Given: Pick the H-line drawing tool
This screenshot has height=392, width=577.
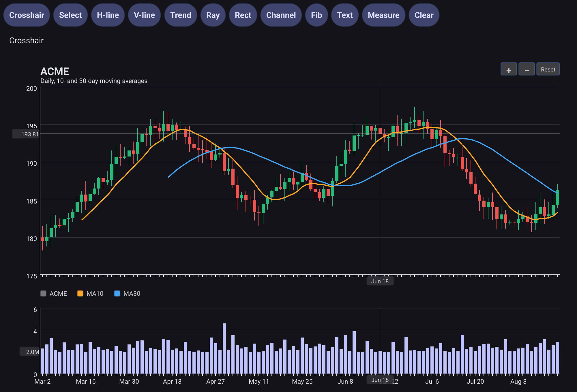Looking at the screenshot, I should click(x=108, y=15).
